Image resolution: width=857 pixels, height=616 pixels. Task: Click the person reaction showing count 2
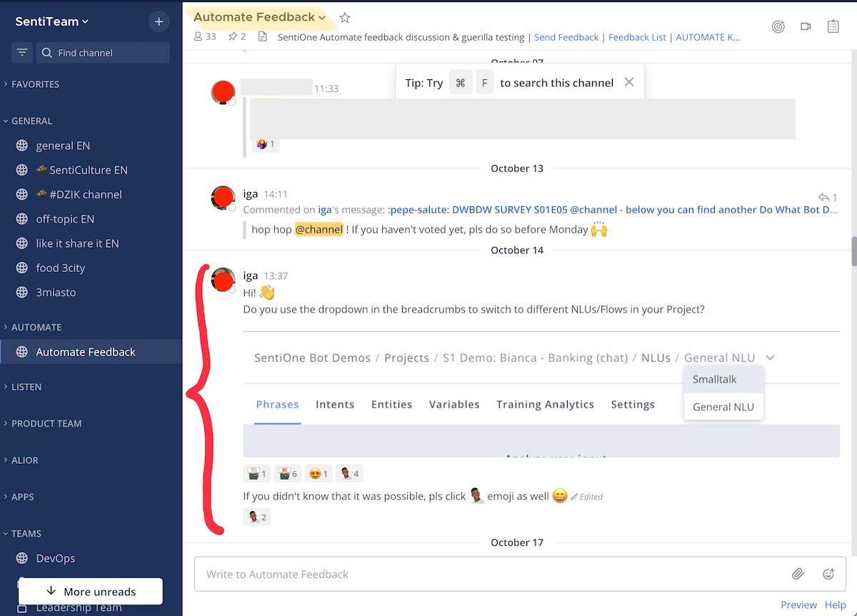coord(257,517)
